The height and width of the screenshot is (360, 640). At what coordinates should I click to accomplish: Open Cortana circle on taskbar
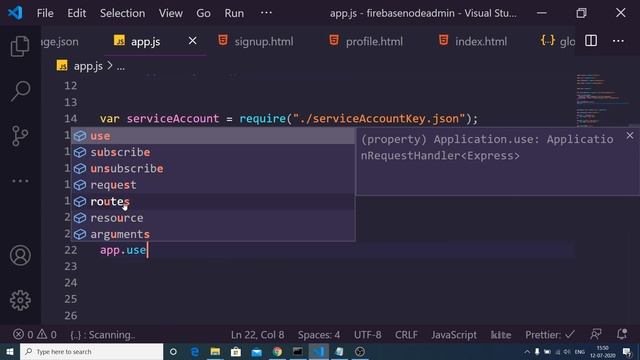pyautogui.click(x=173, y=351)
